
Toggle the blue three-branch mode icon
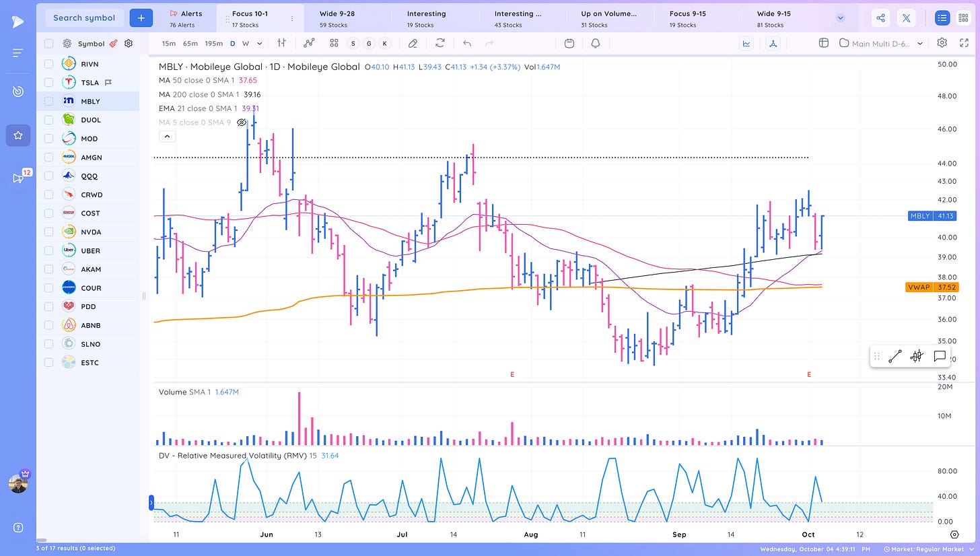pos(773,43)
